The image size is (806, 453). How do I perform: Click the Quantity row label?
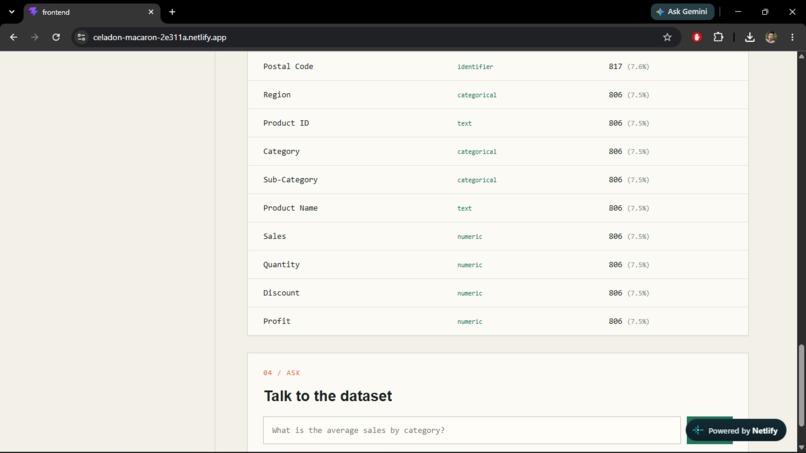[281, 264]
